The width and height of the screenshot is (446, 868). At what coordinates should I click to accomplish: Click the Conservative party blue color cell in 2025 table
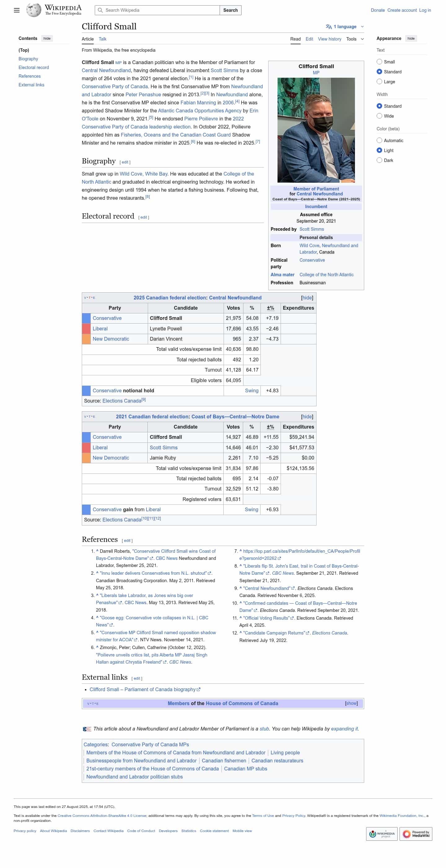(86, 318)
